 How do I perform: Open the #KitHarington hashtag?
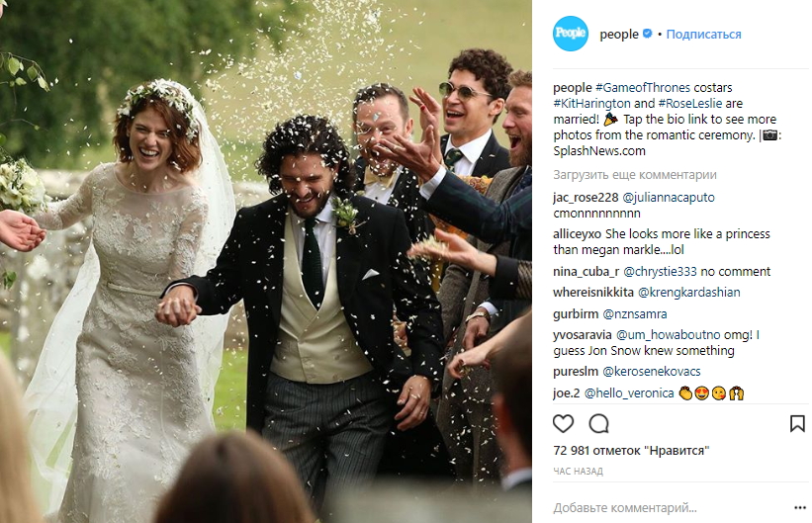pyautogui.click(x=591, y=103)
